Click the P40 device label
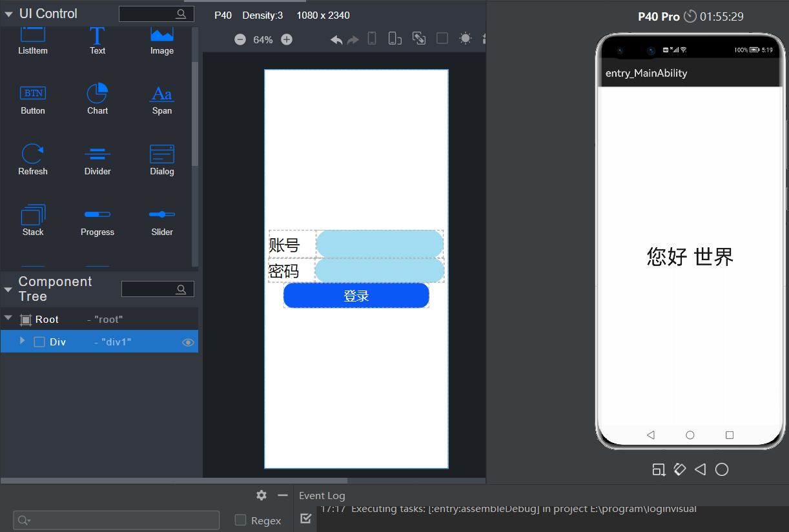This screenshot has height=532, width=789. click(x=223, y=15)
